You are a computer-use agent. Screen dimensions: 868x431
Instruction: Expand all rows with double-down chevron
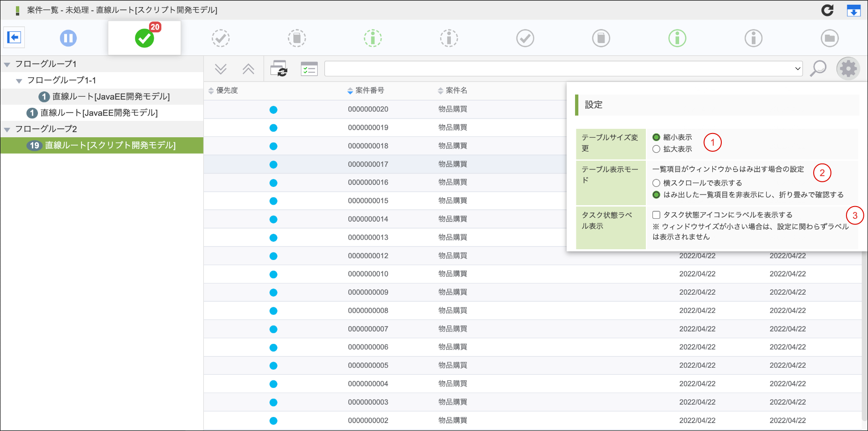click(x=221, y=69)
